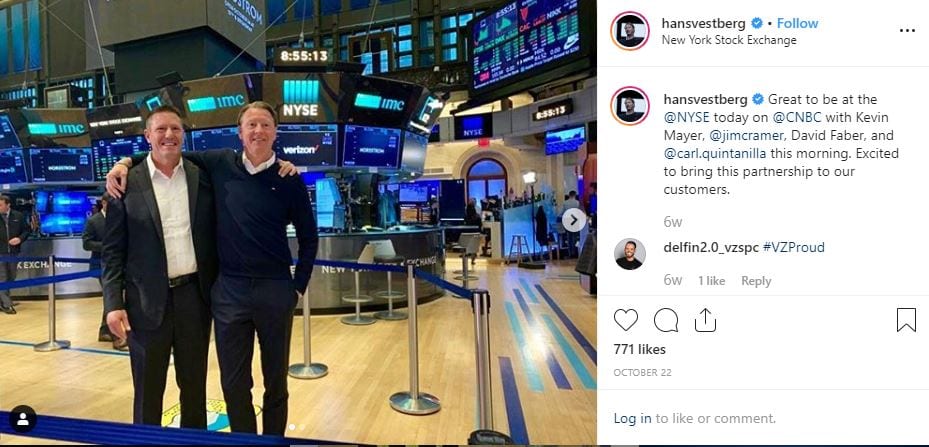This screenshot has height=447, width=929.
Task: Open delfin2.0_vzspc commenter avatar
Action: [x=630, y=254]
